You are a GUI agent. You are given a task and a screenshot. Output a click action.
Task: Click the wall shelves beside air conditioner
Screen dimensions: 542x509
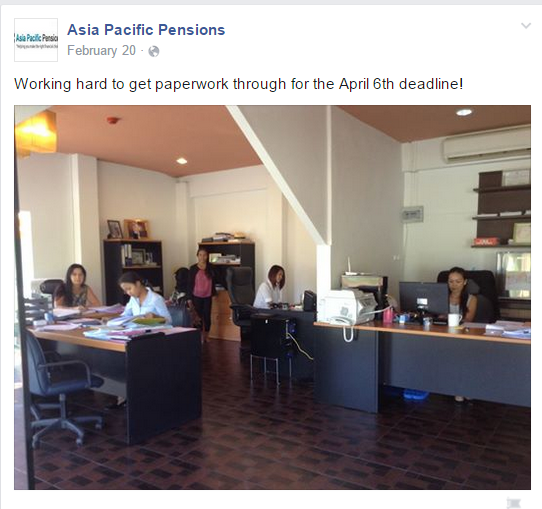point(502,209)
